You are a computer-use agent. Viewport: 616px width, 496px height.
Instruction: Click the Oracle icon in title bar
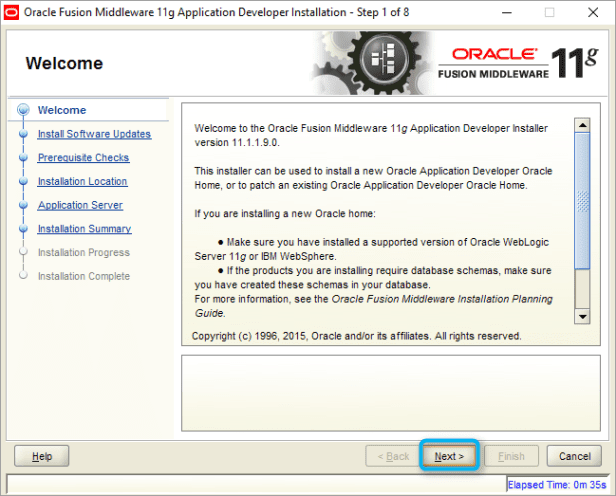[x=11, y=13]
